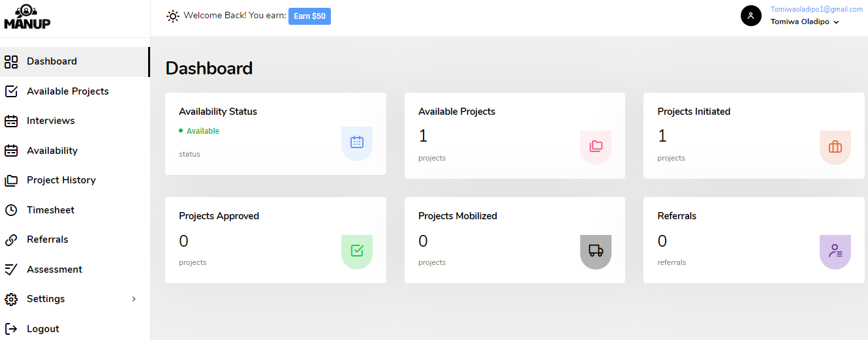The height and width of the screenshot is (340, 868).
Task: Click the Tomiwaoladipo1@gmail.com email link
Action: click(x=816, y=9)
